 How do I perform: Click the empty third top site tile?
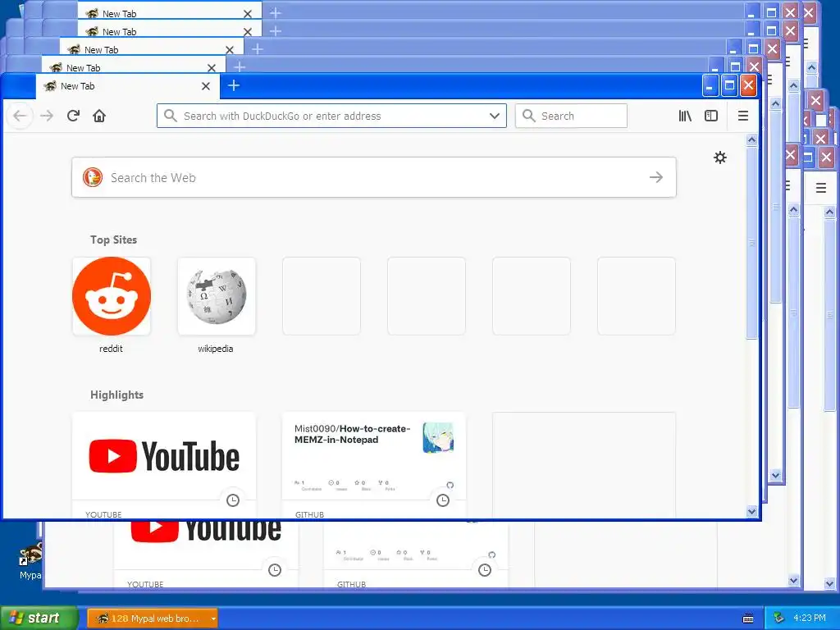pos(322,296)
